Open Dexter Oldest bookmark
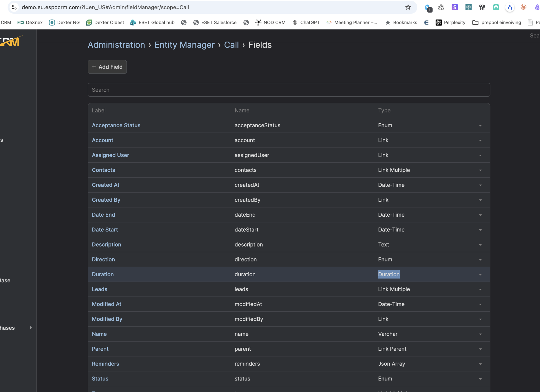 tap(105, 22)
